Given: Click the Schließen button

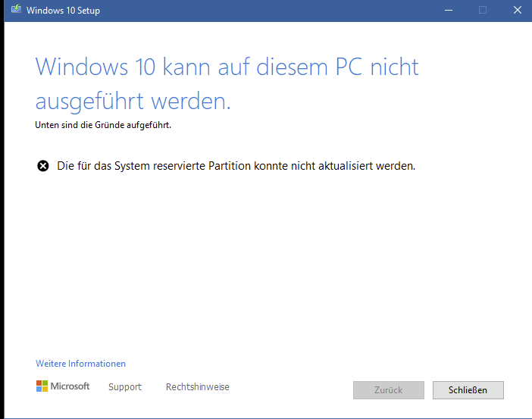Looking at the screenshot, I should pos(468,389).
